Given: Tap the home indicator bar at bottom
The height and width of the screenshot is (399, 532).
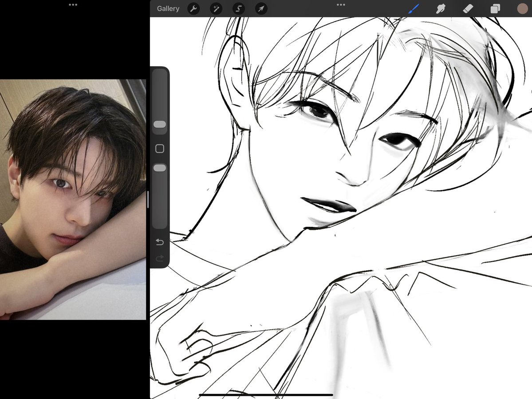Looking at the screenshot, I should (x=266, y=395).
